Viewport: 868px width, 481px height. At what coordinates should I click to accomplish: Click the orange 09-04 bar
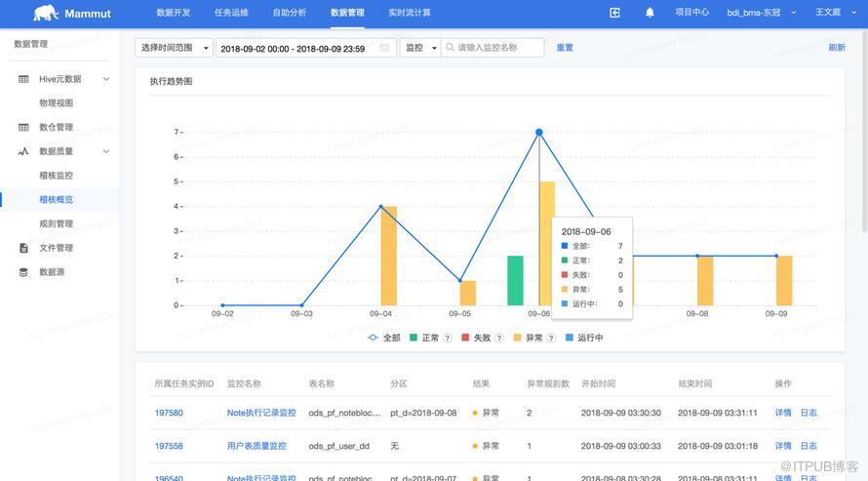pyautogui.click(x=388, y=256)
